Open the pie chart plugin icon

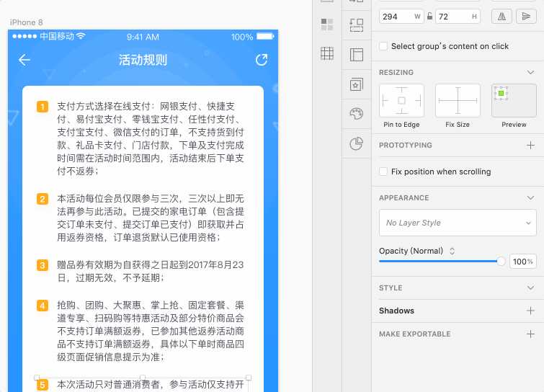(x=356, y=143)
